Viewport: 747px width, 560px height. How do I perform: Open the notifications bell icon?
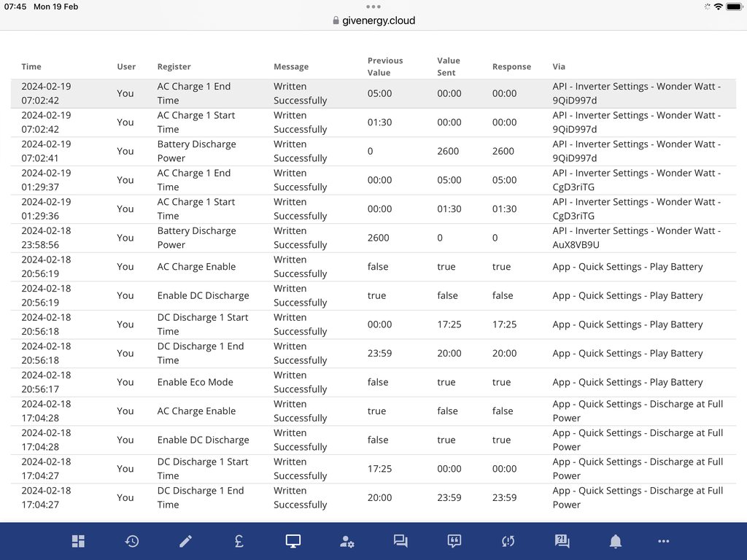[x=616, y=541]
